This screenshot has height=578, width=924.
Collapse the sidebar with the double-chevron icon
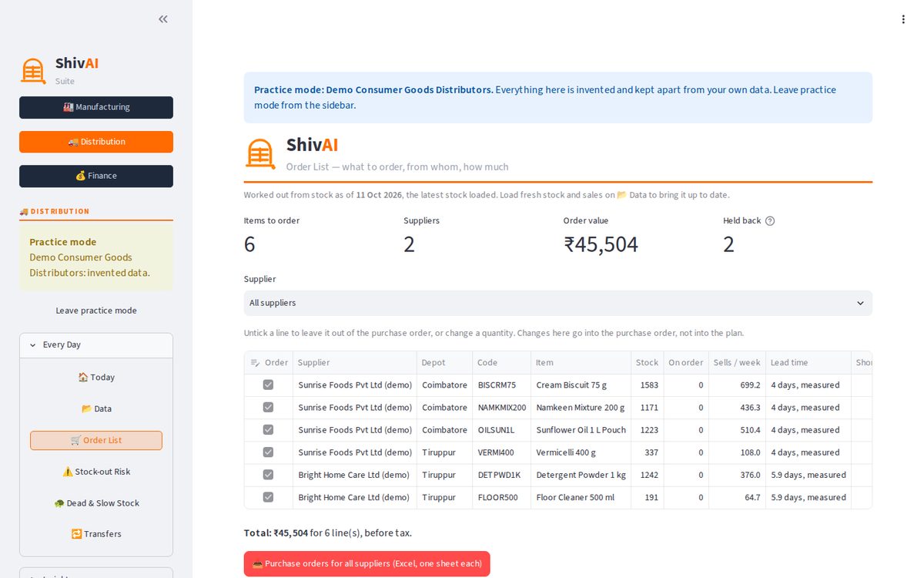163,19
